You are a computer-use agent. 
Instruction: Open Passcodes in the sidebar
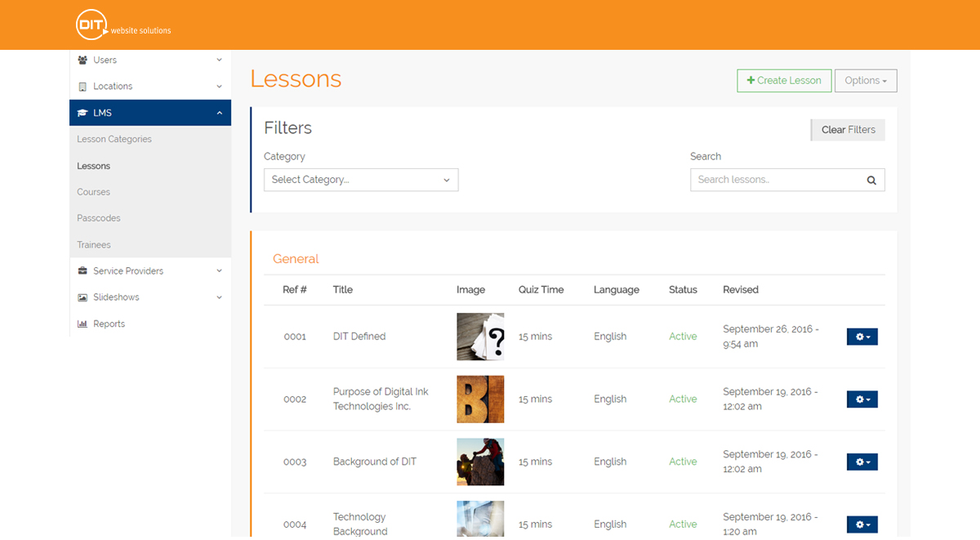[x=99, y=218]
